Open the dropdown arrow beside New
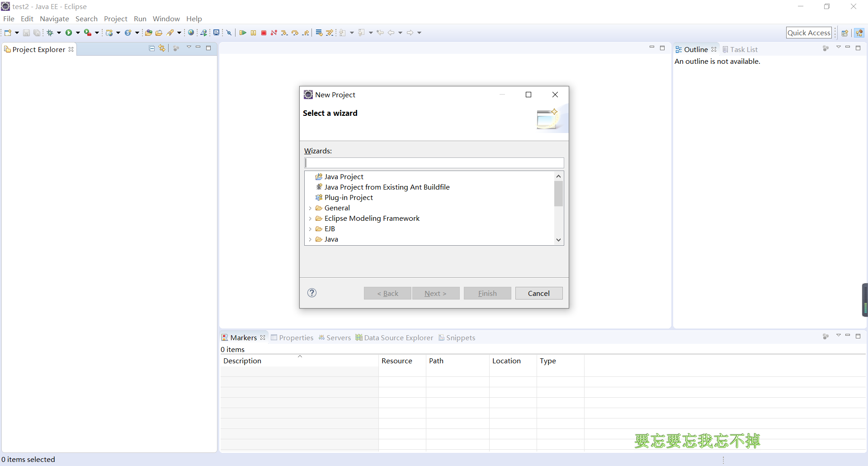Screen dimensions: 868x466 coord(17,33)
